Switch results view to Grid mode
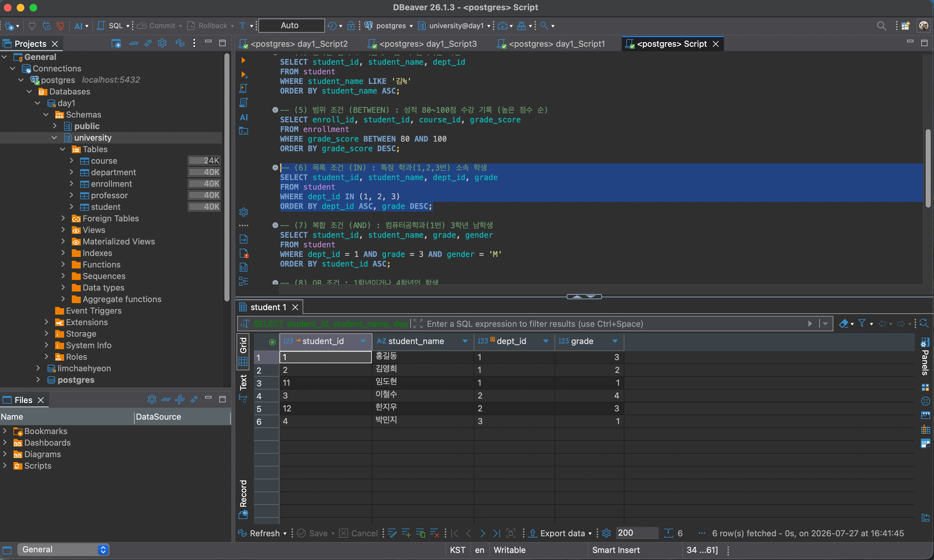Image resolution: width=934 pixels, height=560 pixels. pyautogui.click(x=243, y=351)
